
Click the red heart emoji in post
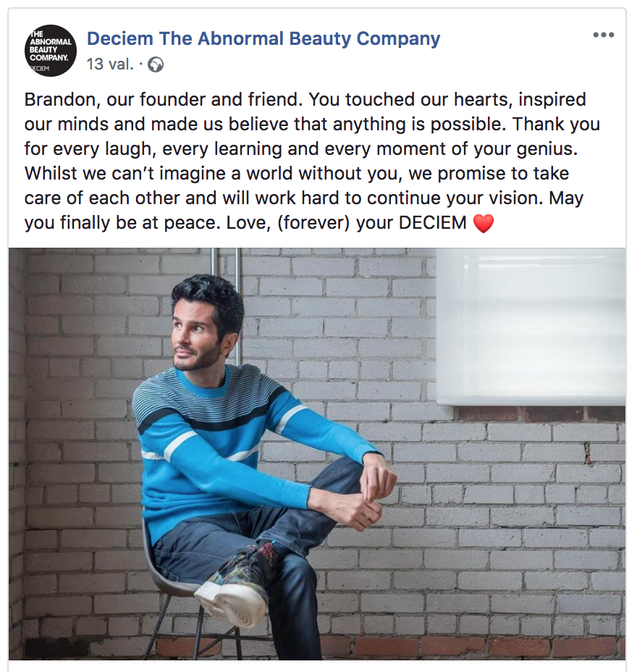click(484, 223)
